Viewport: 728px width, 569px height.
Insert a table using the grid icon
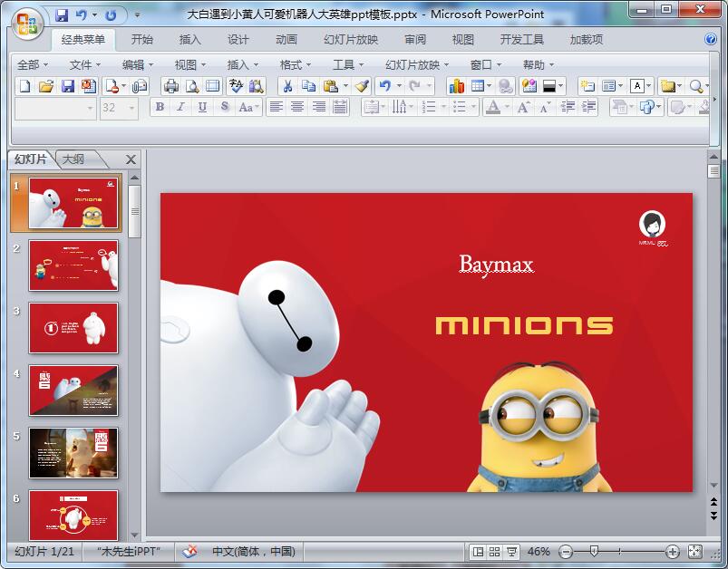click(x=477, y=86)
